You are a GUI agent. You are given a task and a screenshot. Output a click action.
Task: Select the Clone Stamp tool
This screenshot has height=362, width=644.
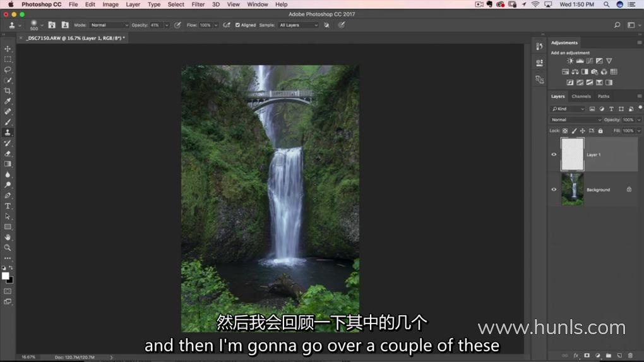tap(8, 133)
